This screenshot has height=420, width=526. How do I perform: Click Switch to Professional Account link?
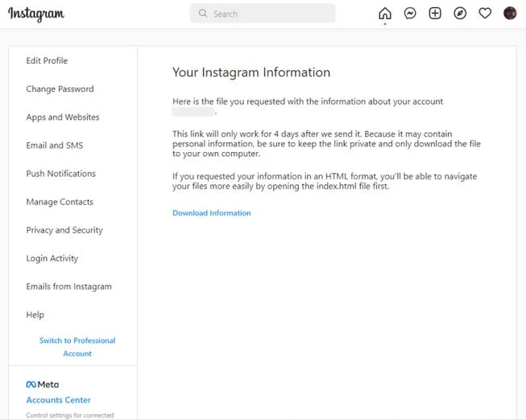tap(77, 347)
